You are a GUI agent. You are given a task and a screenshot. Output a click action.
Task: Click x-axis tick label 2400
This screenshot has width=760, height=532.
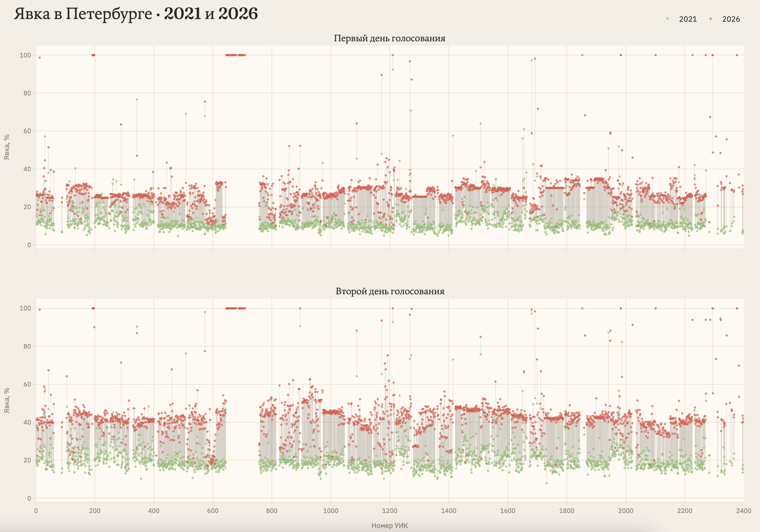(744, 511)
